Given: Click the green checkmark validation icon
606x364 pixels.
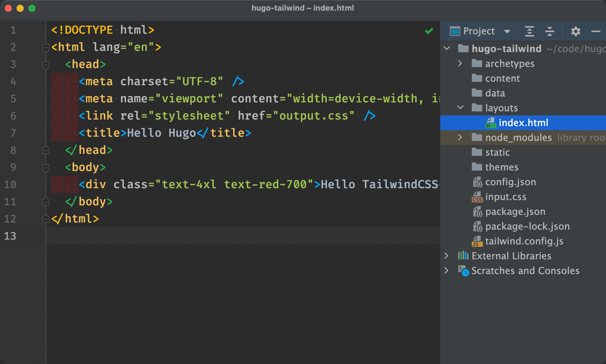Looking at the screenshot, I should tap(429, 31).
